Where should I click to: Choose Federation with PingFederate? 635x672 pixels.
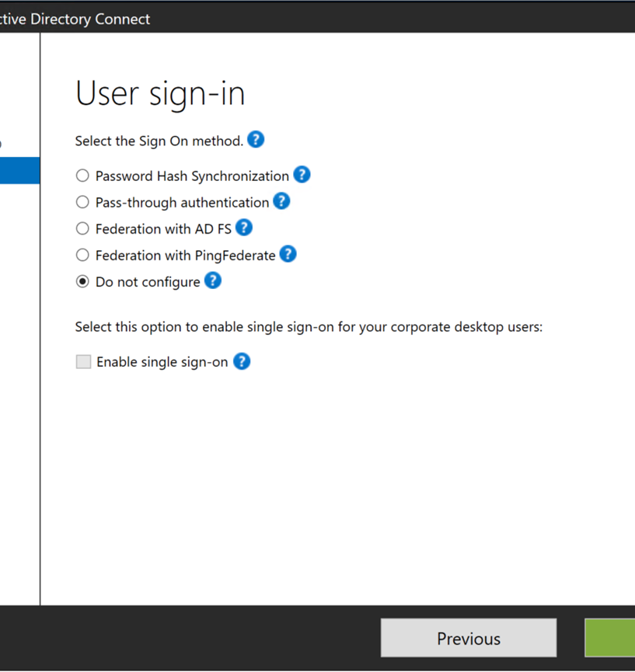pos(82,255)
